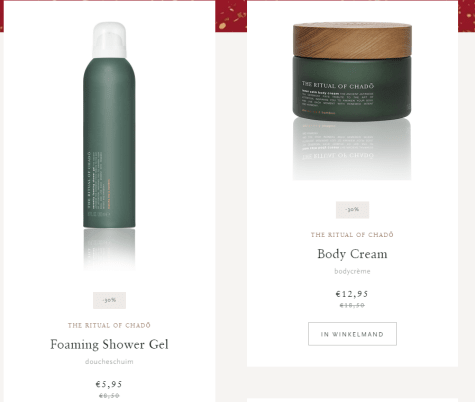Click the bodycrème subtitle text

point(352,271)
